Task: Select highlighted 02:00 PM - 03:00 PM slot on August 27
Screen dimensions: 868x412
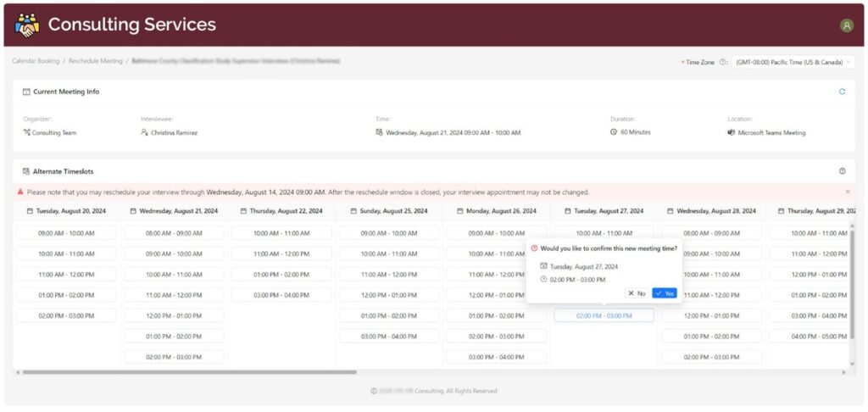Action: coord(604,315)
